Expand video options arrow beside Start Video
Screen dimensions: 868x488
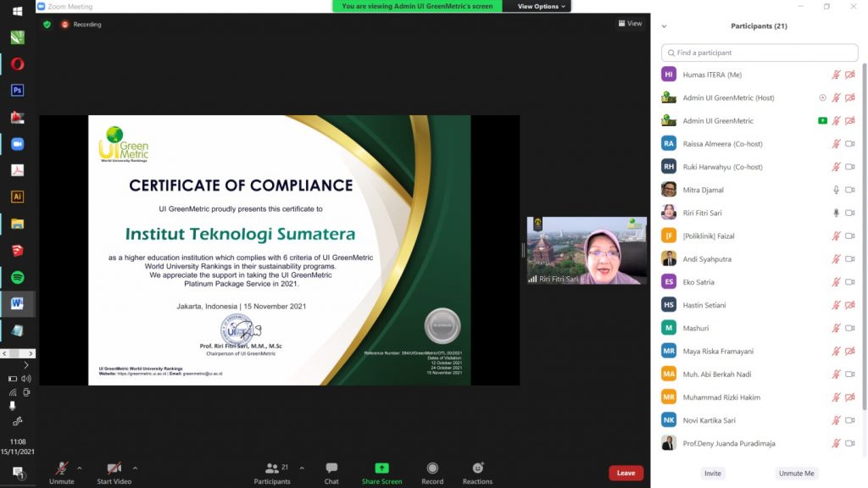pos(135,468)
